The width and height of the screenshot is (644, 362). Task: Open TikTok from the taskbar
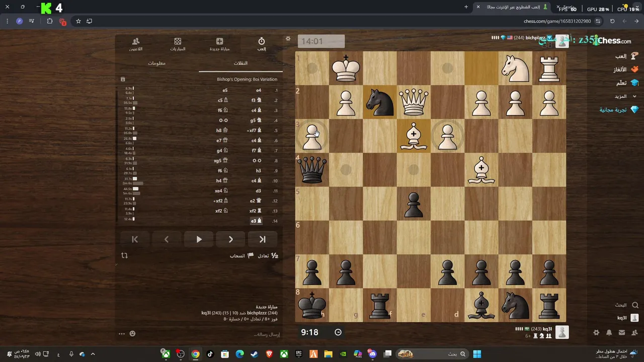(210, 354)
